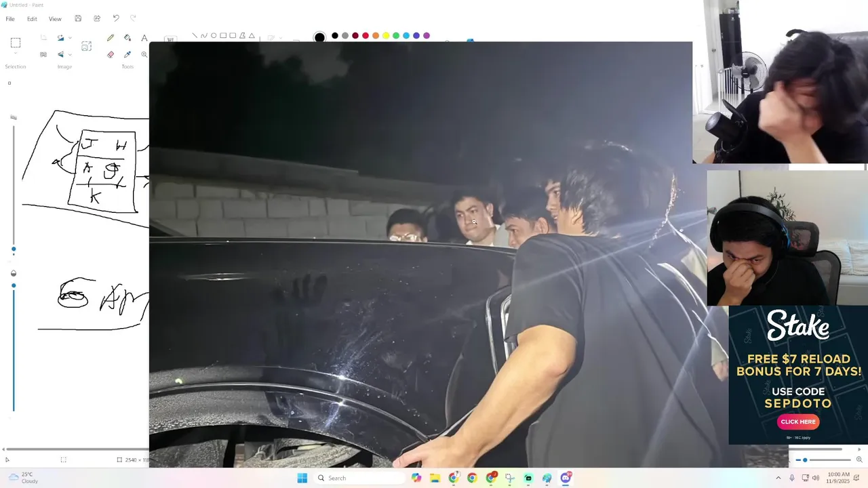Select the Polygon shape
868x488 pixels.
(242, 35)
